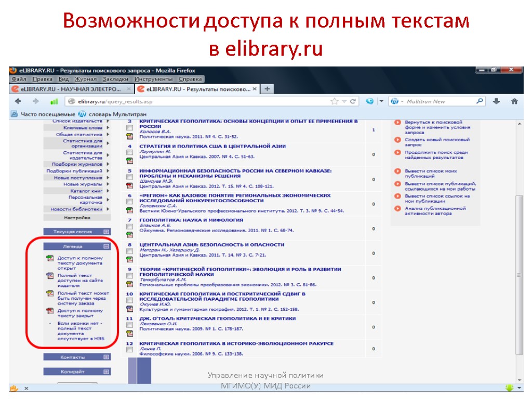Viewport: 532px width, 399px height.
Task: Open the article Центральная Азия: безопасность и опасности
Action: pos(212,245)
